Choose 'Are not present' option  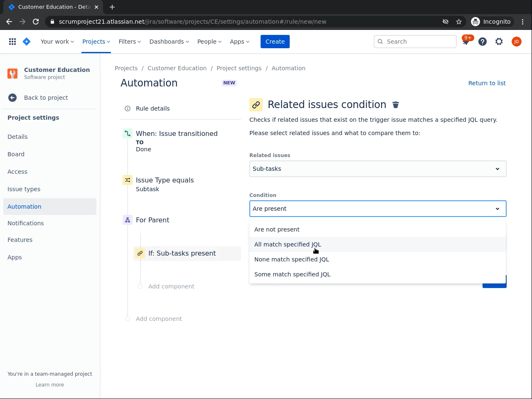[277, 229]
